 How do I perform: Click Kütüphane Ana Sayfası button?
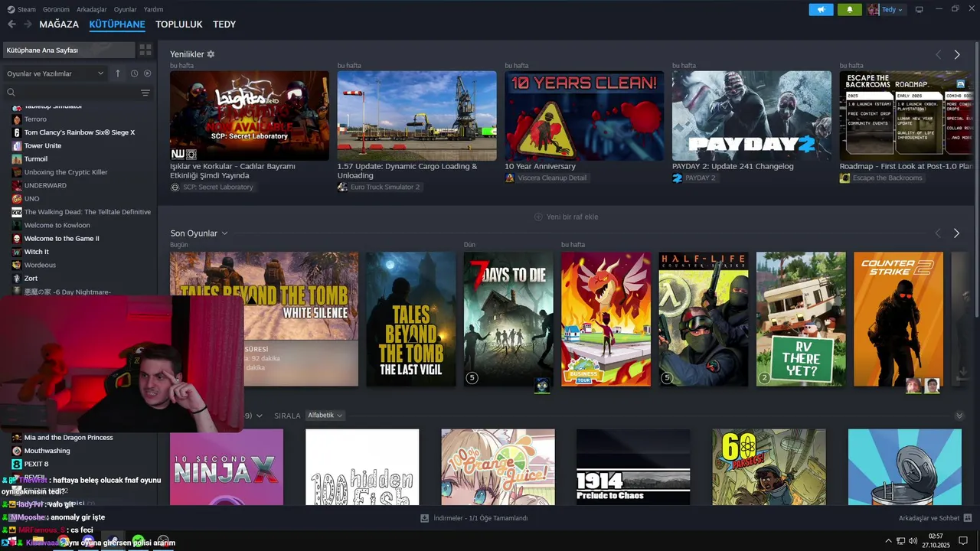click(68, 50)
